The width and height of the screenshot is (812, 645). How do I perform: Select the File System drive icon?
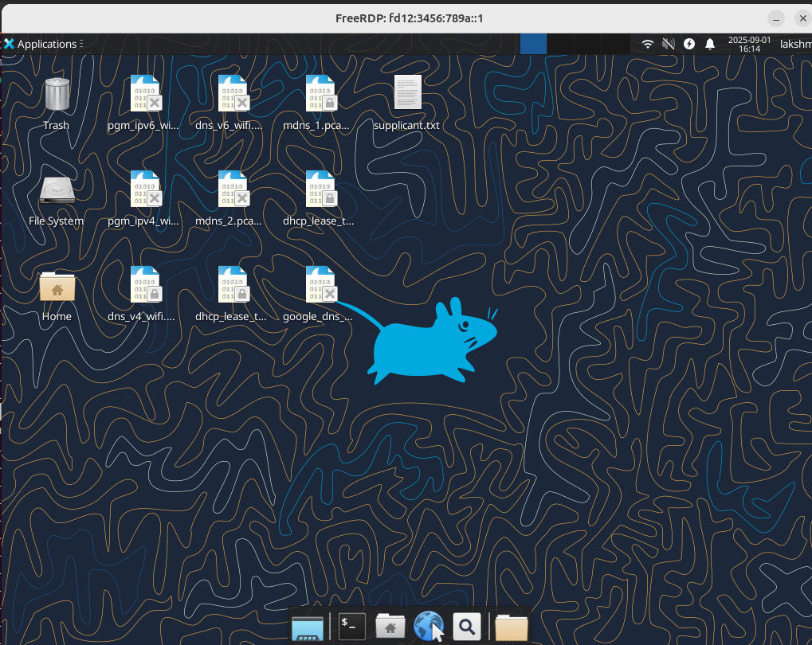pos(56,191)
